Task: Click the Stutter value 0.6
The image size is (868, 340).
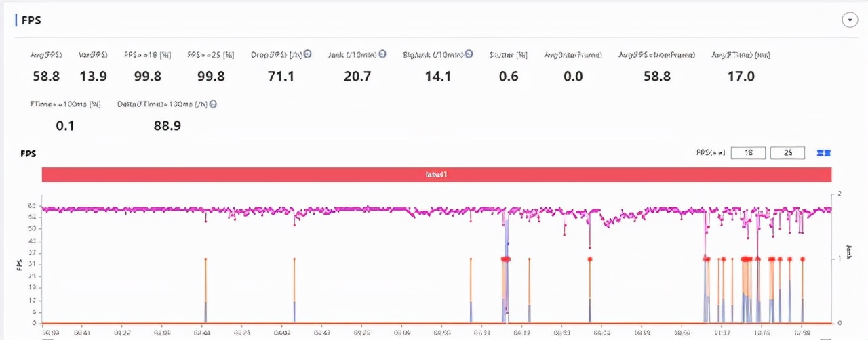Action: point(509,77)
